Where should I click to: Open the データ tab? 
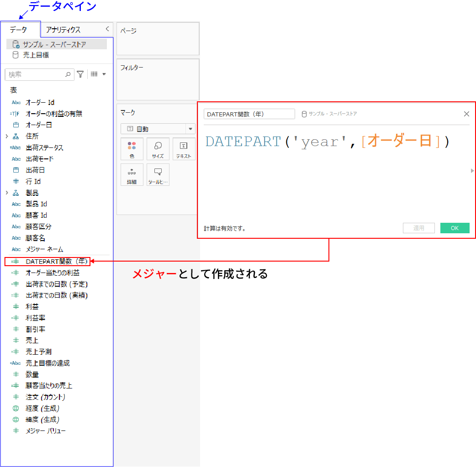(x=19, y=29)
